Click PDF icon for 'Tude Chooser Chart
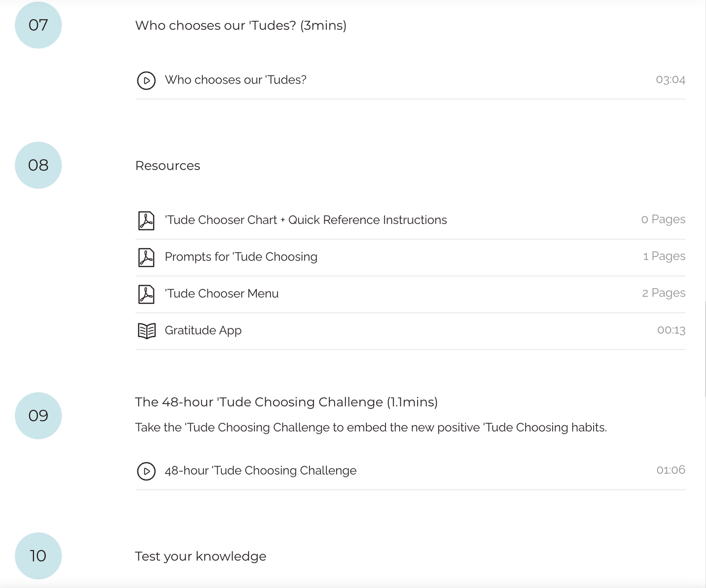 (x=146, y=220)
